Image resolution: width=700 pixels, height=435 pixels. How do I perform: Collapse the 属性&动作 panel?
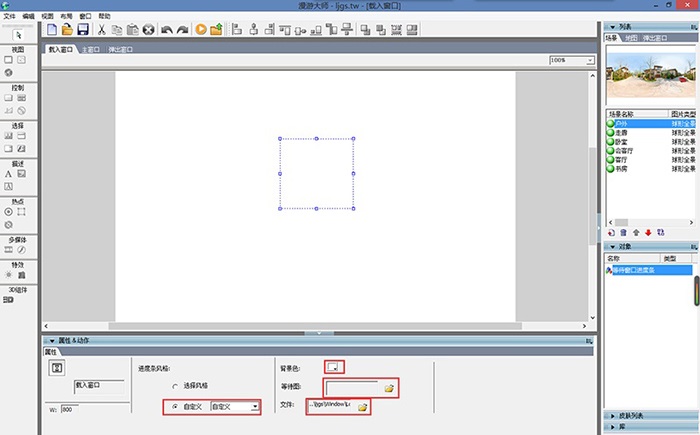[x=52, y=341]
